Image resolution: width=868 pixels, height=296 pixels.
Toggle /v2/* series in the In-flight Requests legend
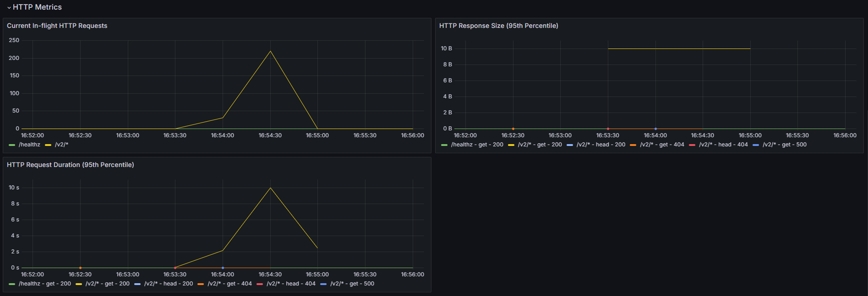[x=61, y=145]
